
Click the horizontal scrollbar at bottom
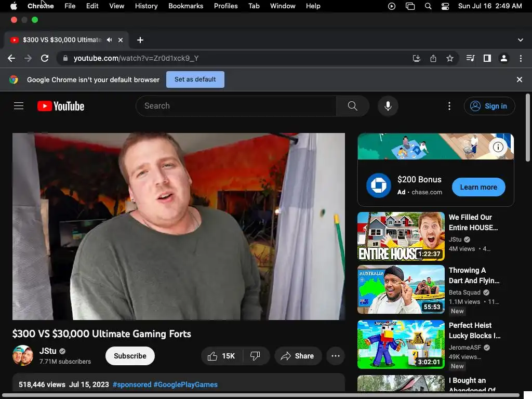[x=260, y=395]
